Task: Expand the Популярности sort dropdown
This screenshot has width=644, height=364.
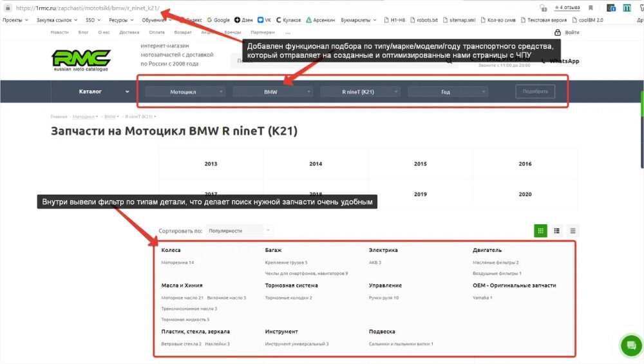Action: coord(238,230)
